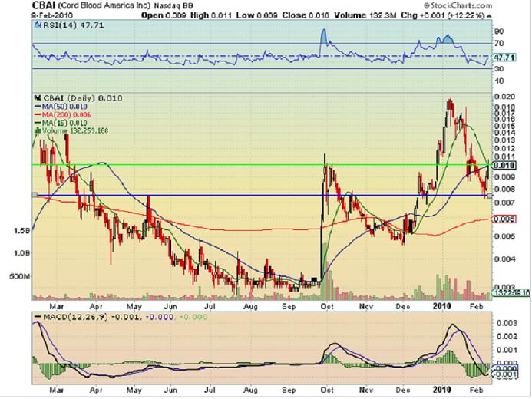Click the Low 0.009 value
Screen dimensions: 532x399
pyautogui.click(x=257, y=15)
